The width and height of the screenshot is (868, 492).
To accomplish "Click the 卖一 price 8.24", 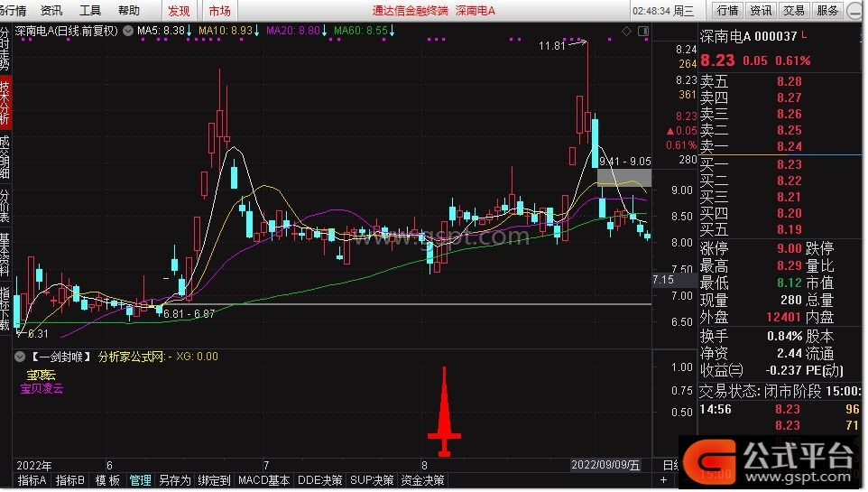I will pyautogui.click(x=789, y=147).
